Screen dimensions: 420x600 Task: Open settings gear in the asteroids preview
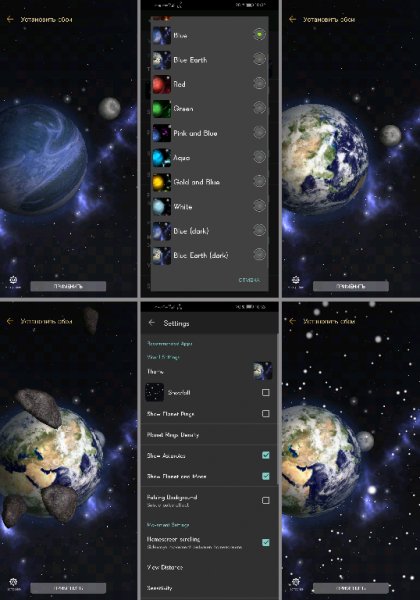tap(13, 583)
